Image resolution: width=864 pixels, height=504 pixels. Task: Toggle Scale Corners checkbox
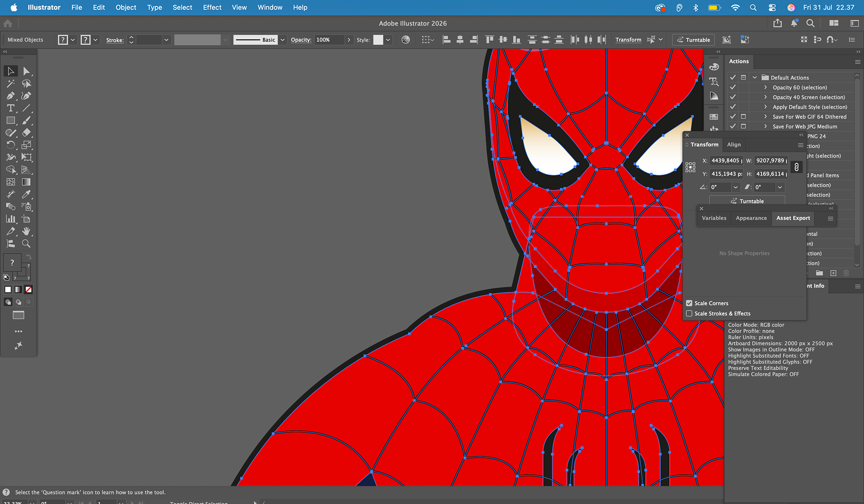click(689, 303)
